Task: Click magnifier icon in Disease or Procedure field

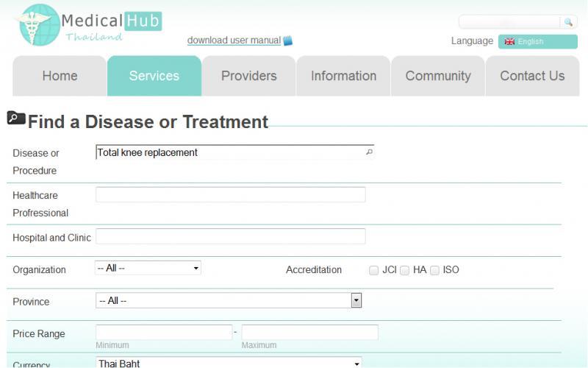Action: click(x=369, y=152)
